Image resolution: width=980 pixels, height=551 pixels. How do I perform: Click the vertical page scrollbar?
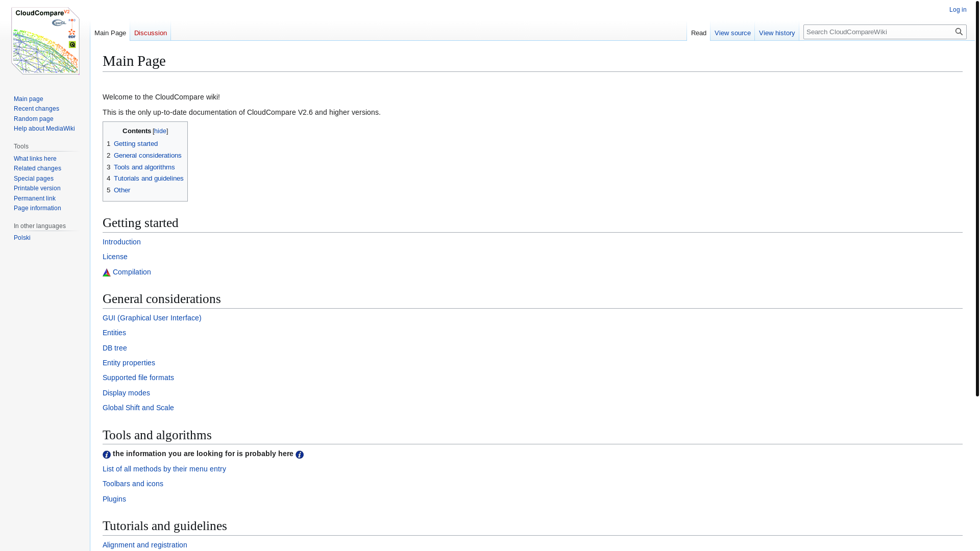(977, 198)
